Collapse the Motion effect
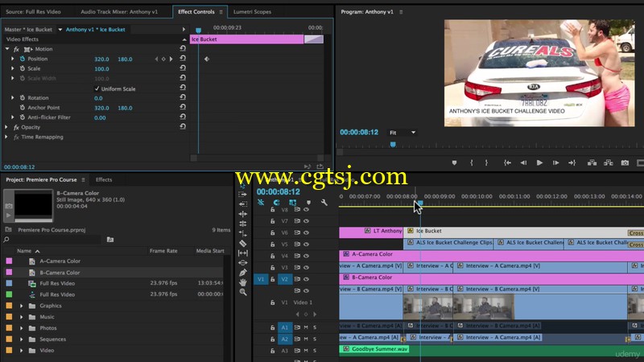 7,49
